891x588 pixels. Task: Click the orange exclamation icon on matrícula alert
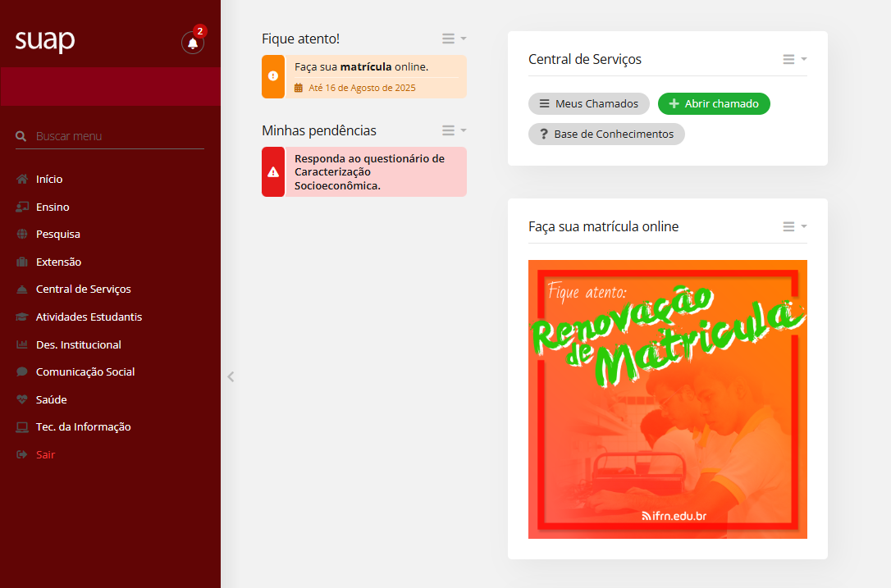pyautogui.click(x=273, y=76)
